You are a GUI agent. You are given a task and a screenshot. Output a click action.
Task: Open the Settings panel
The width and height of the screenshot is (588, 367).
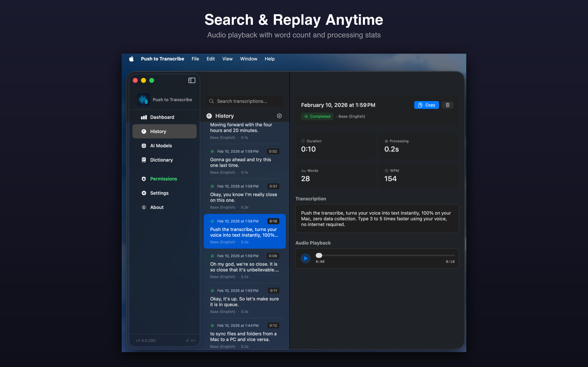point(159,193)
